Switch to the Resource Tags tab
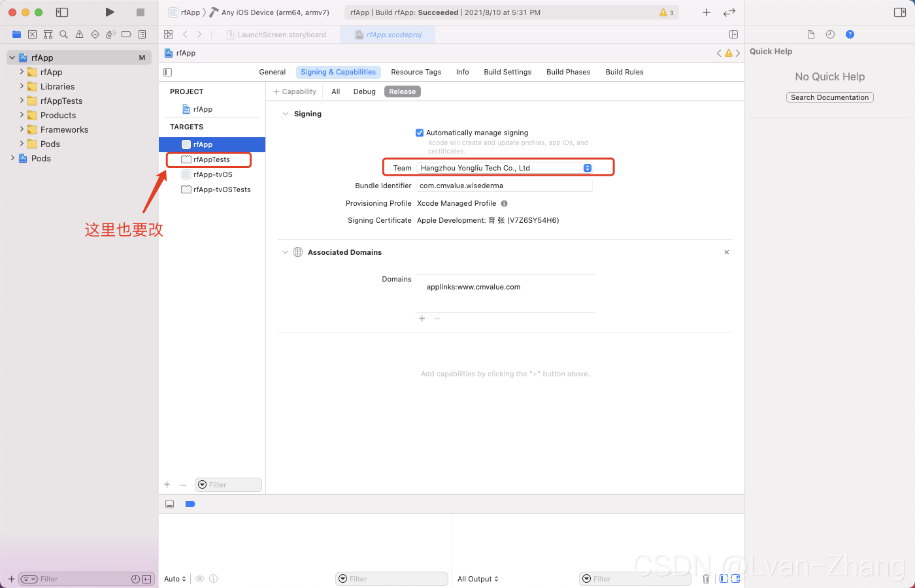 tap(416, 72)
